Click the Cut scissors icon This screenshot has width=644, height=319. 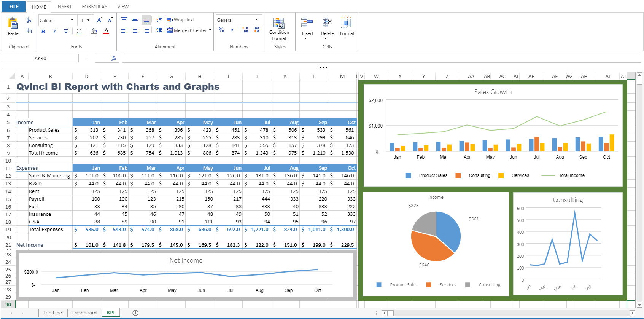pyautogui.click(x=29, y=20)
